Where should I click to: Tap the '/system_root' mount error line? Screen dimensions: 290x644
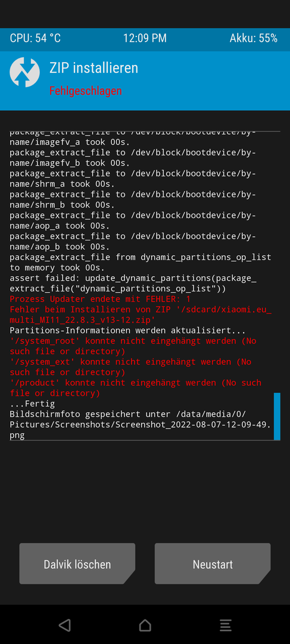pos(133,346)
